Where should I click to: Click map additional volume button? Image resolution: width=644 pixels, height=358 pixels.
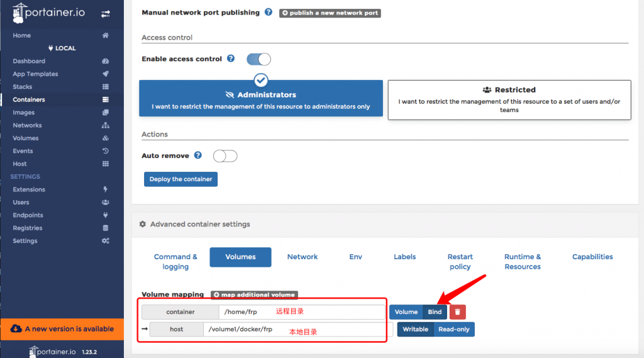254,294
